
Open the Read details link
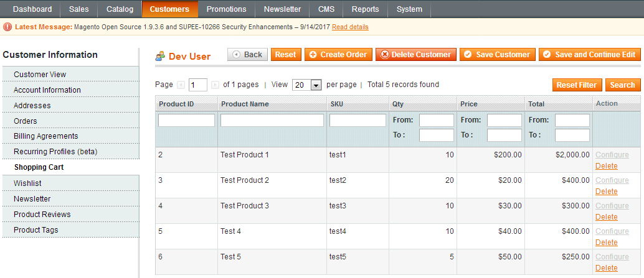point(350,27)
